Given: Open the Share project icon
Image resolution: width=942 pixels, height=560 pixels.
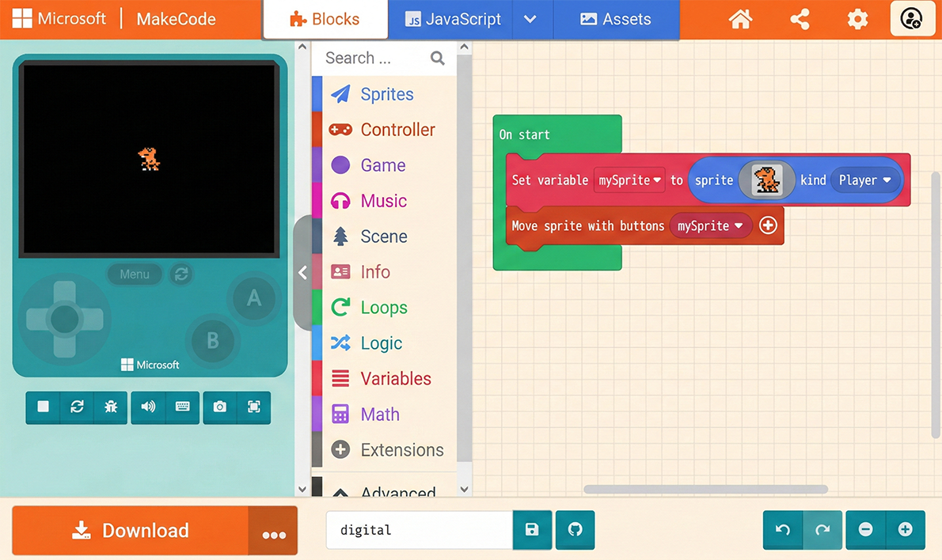Looking at the screenshot, I should tap(800, 20).
